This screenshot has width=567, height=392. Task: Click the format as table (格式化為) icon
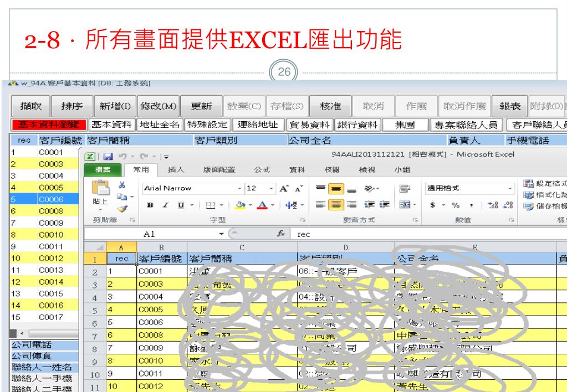click(528, 195)
